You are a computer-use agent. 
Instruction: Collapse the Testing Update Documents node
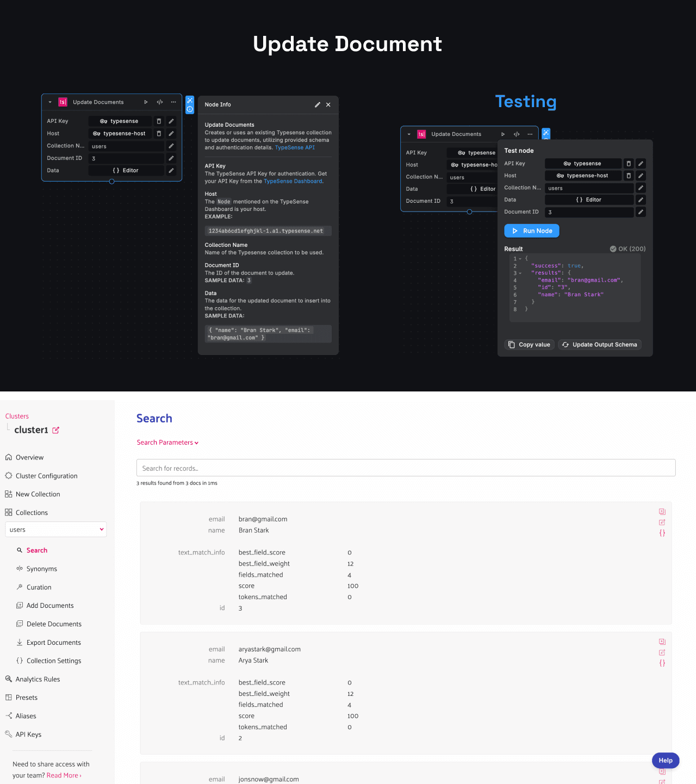(409, 134)
